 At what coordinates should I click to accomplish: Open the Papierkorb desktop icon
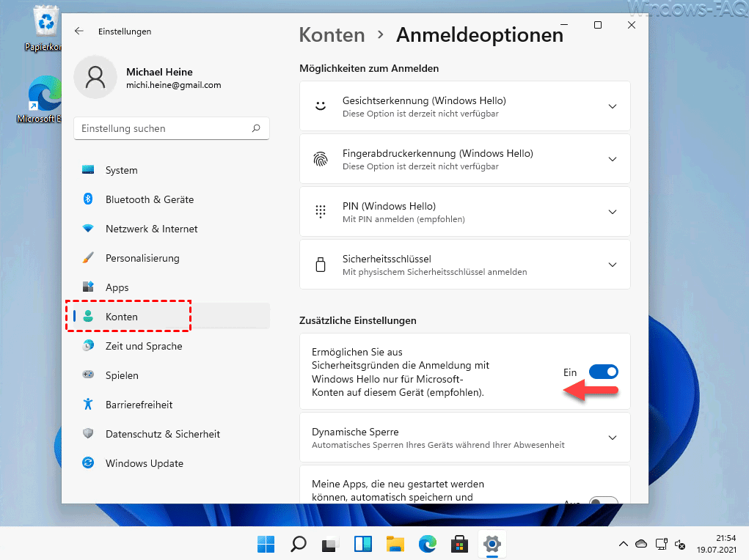(45, 29)
